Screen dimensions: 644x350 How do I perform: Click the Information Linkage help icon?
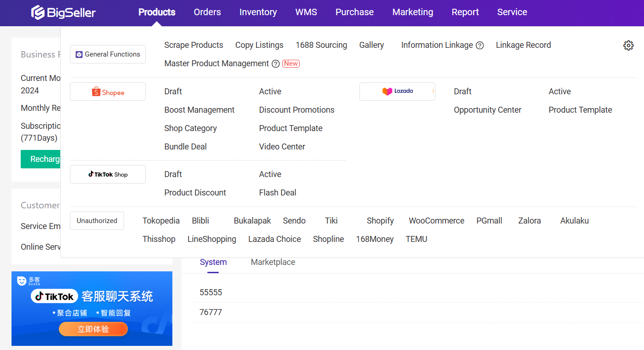pos(479,46)
